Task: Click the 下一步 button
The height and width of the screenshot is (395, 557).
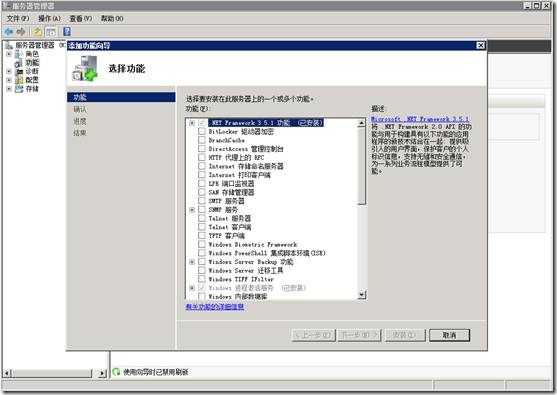Action: pos(359,335)
